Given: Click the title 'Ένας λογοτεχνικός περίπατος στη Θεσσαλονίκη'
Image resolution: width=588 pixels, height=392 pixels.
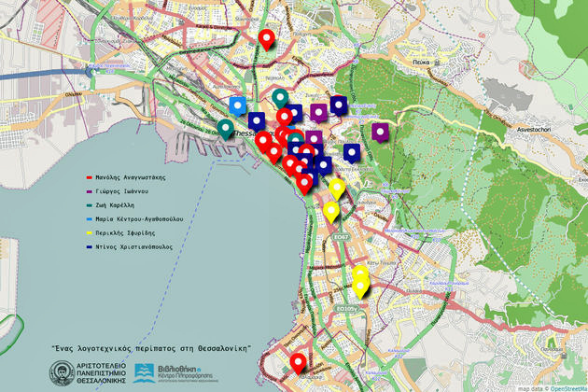Looking at the screenshot, I should tap(151, 348).
